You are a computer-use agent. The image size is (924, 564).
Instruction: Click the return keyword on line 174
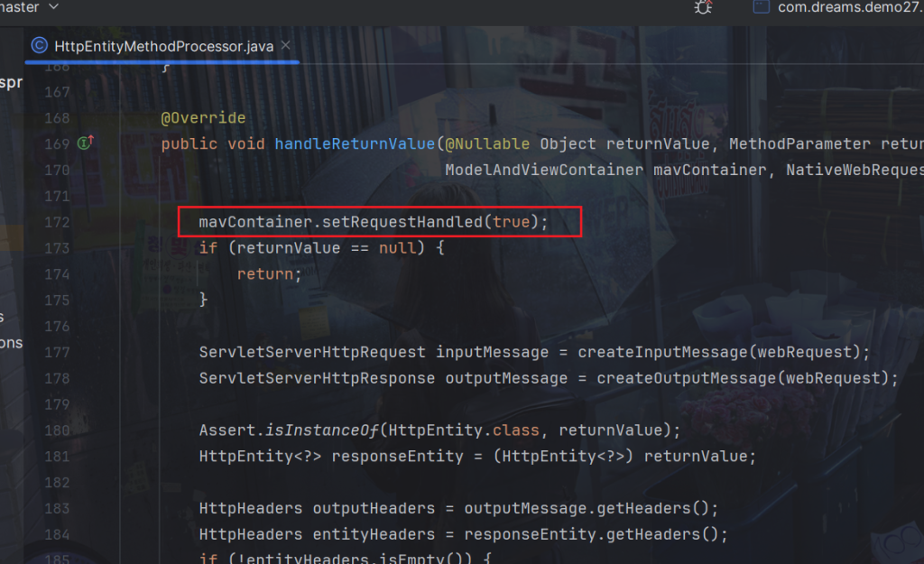point(265,274)
